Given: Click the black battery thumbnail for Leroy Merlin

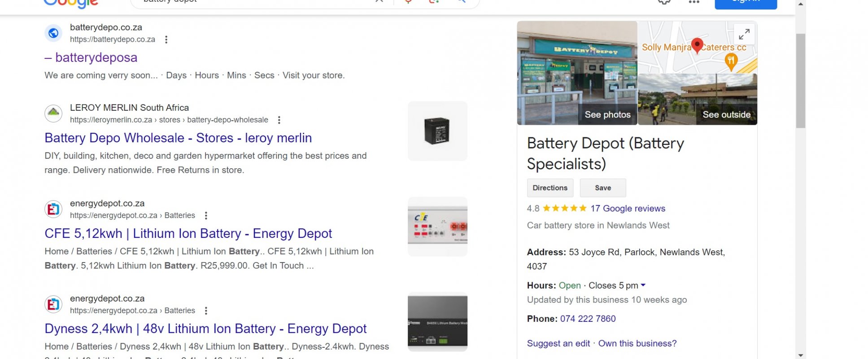Looking at the screenshot, I should coord(437,131).
